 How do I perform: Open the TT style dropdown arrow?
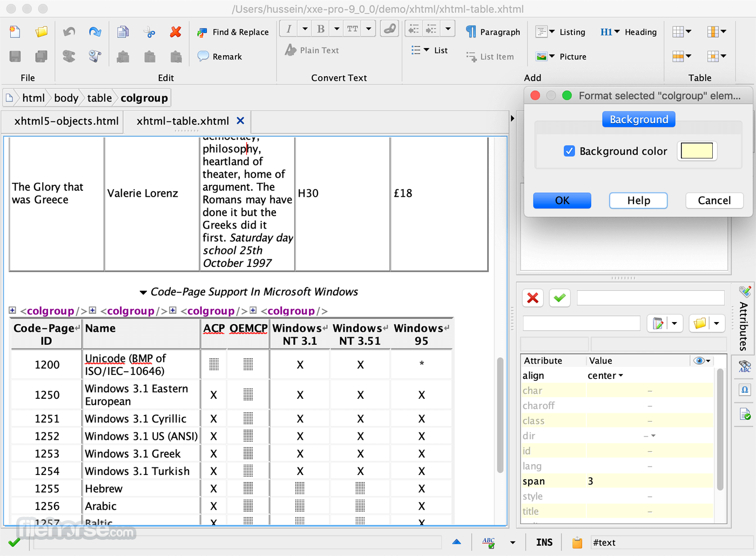pyautogui.click(x=369, y=29)
